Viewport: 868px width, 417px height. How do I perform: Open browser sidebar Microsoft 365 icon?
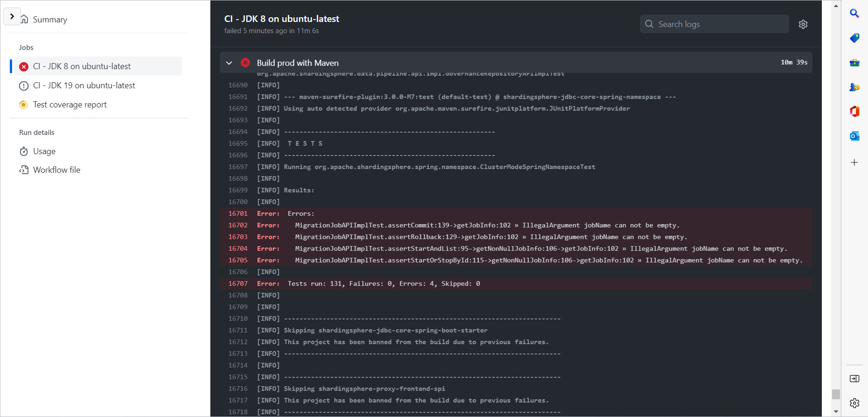point(854,111)
